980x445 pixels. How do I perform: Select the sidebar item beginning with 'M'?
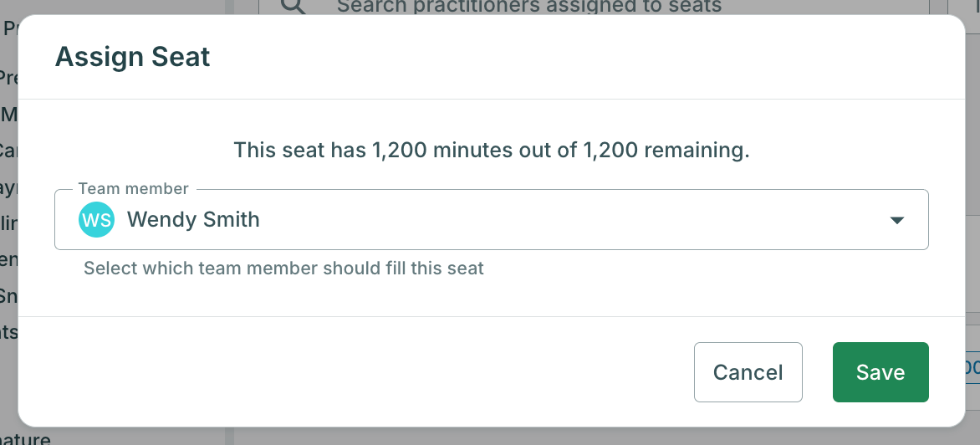point(8,115)
